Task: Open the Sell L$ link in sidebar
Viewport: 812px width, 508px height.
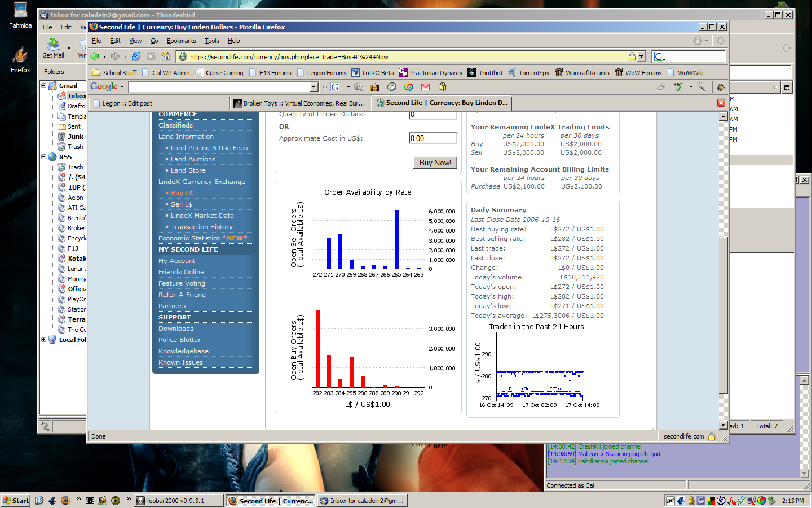Action: point(182,204)
